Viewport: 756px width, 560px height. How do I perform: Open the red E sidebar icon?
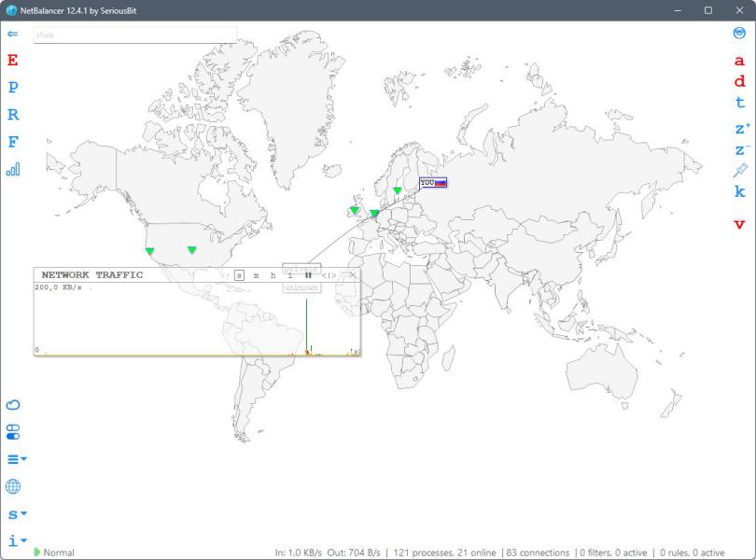coord(12,61)
